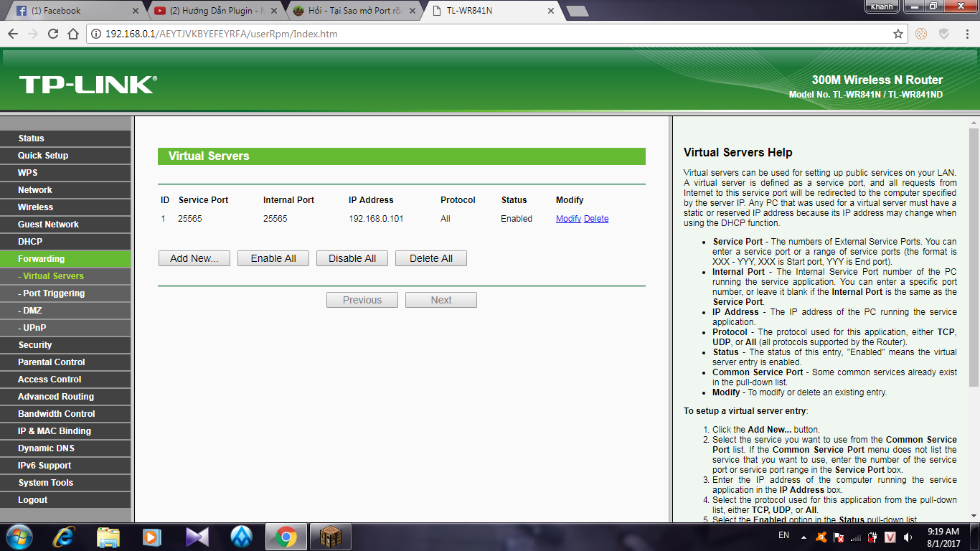Open IPv6 Support settings
This screenshot has width=980, height=551.
pos(65,466)
